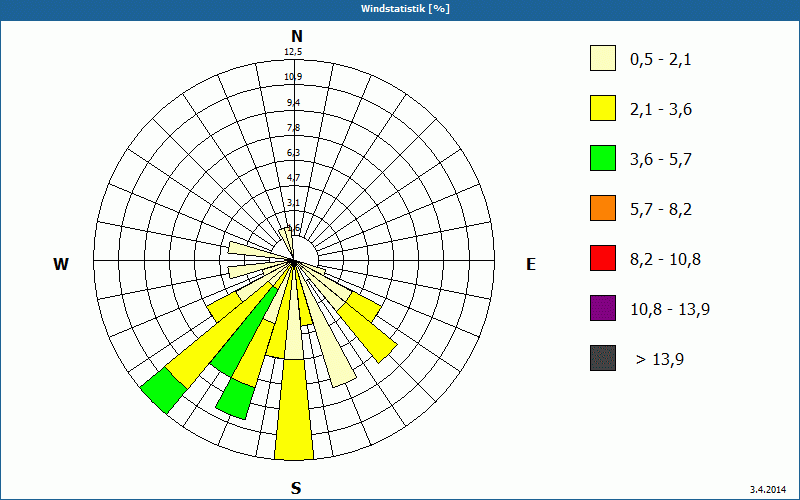
Task: Click the legend label '10,8 - 13,9'
Action: click(x=670, y=310)
